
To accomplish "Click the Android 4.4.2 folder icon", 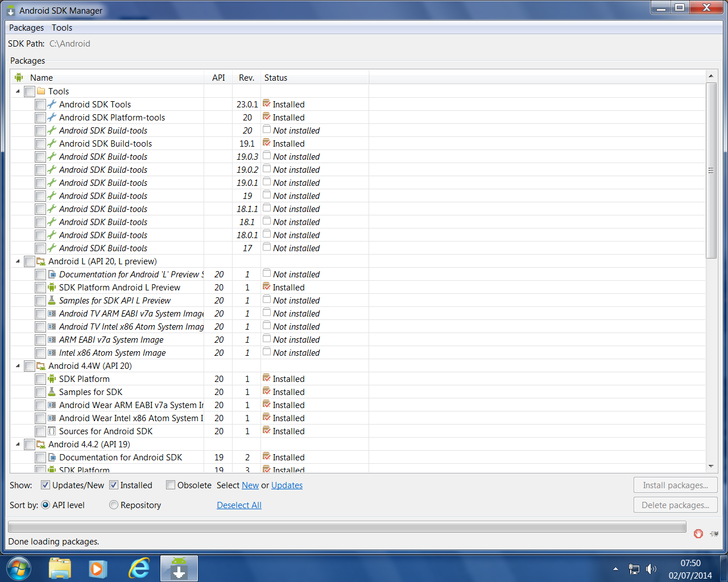I will 41,444.
